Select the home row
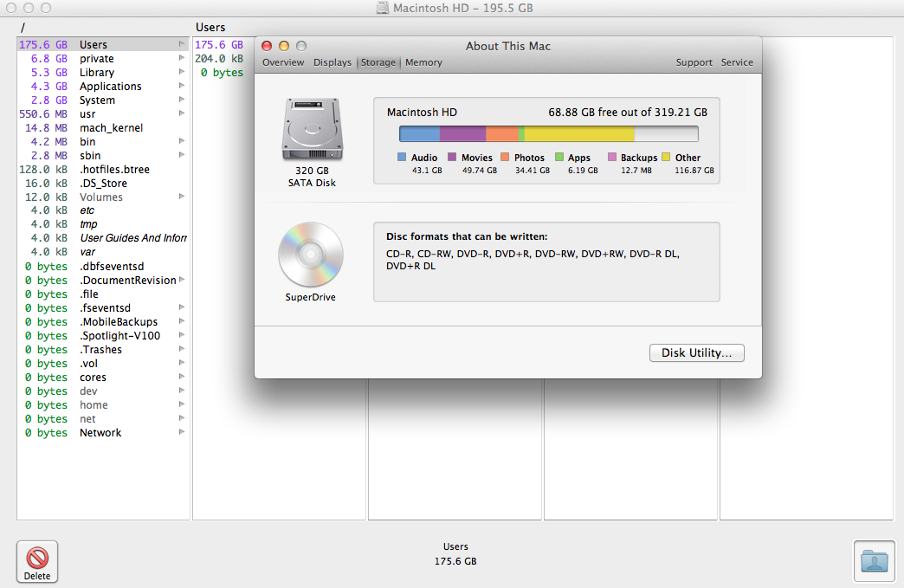904x588 pixels. pos(103,404)
